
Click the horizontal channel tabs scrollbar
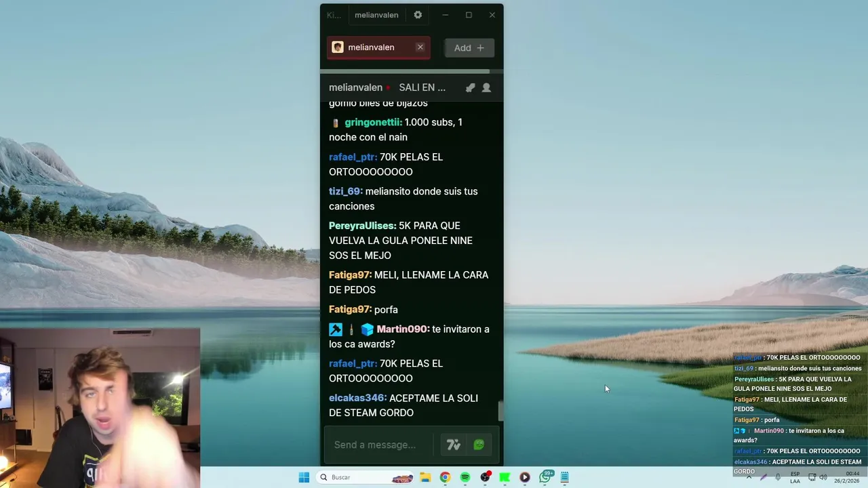[x=405, y=71]
